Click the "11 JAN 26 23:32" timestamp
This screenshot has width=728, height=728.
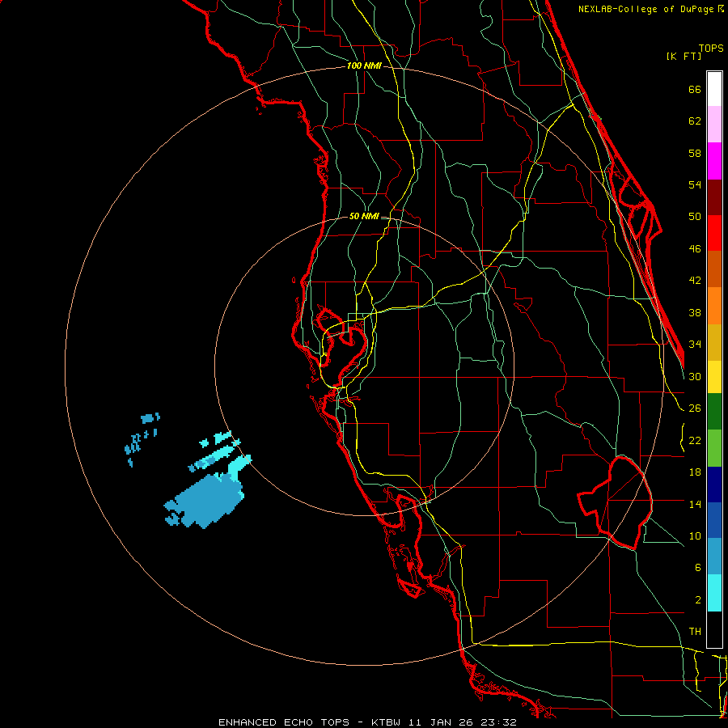click(x=463, y=722)
